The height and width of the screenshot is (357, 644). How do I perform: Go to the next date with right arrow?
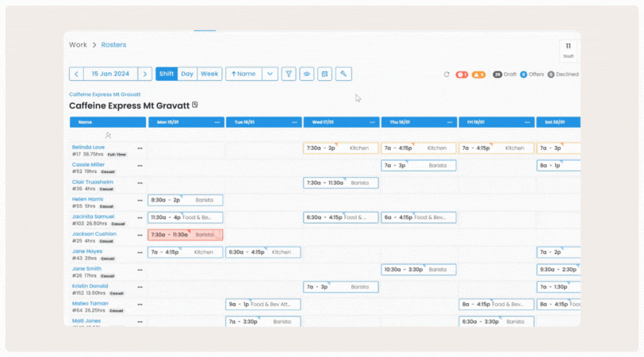click(x=144, y=74)
